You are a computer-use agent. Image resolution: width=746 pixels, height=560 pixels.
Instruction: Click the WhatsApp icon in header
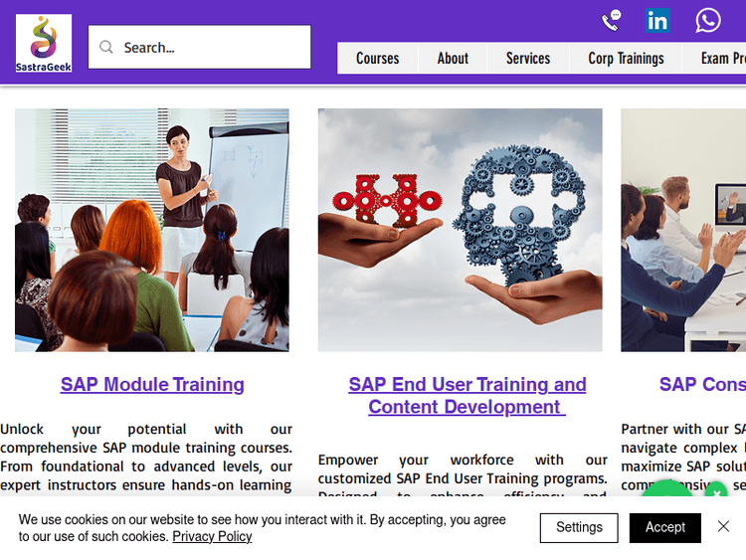click(707, 20)
